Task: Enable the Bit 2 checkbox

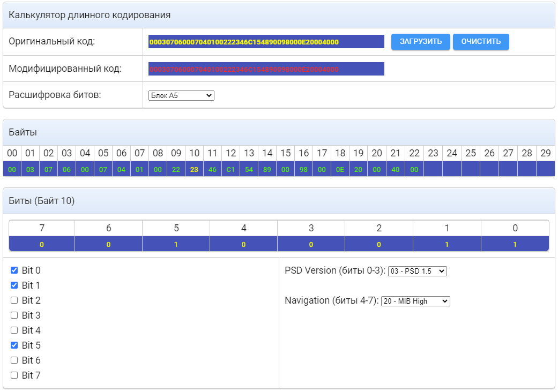Action: pos(14,300)
